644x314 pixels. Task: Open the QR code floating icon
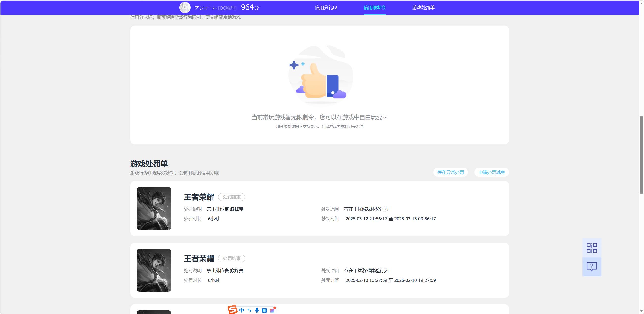pos(592,248)
